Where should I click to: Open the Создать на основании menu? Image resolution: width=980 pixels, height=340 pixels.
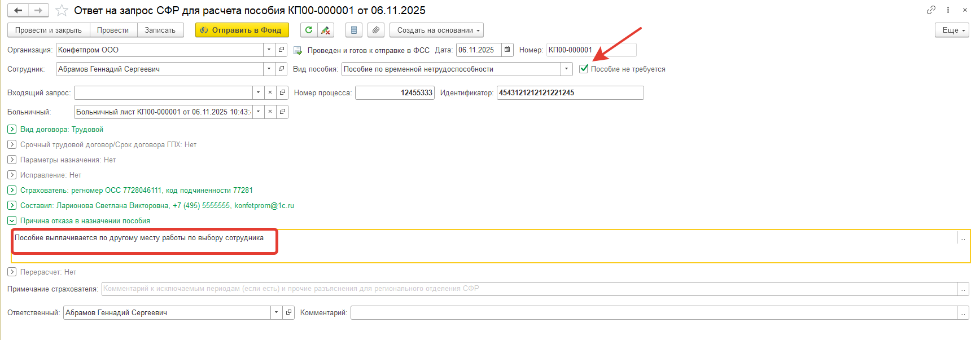[436, 30]
